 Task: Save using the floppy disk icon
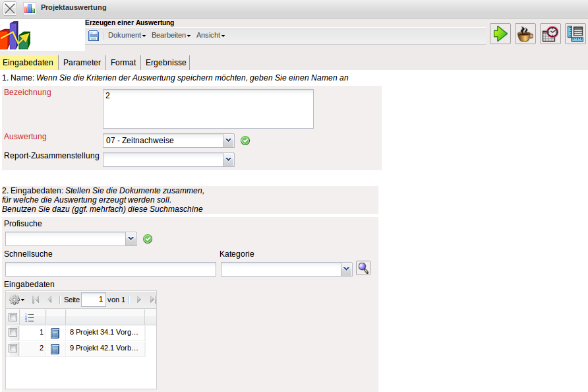(94, 36)
